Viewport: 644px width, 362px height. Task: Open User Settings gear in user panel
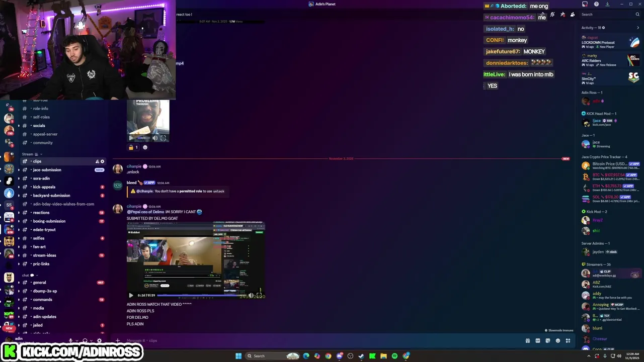[x=99, y=340]
